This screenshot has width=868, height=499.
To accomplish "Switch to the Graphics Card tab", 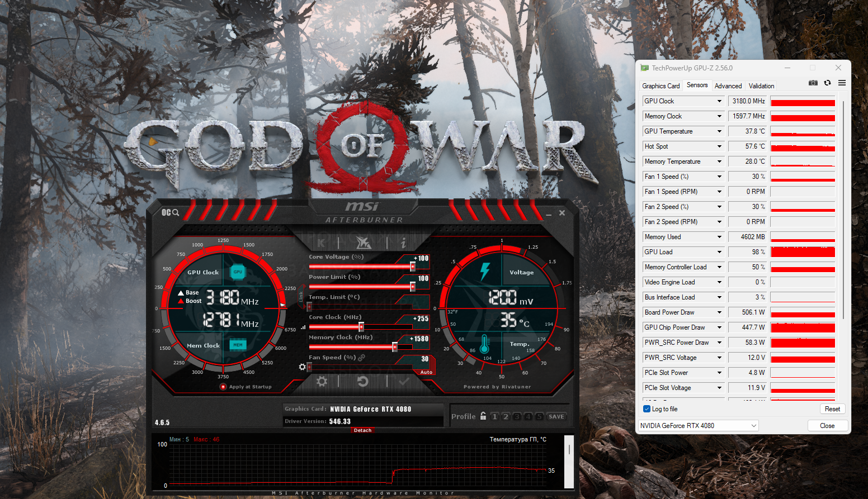I will pos(661,86).
